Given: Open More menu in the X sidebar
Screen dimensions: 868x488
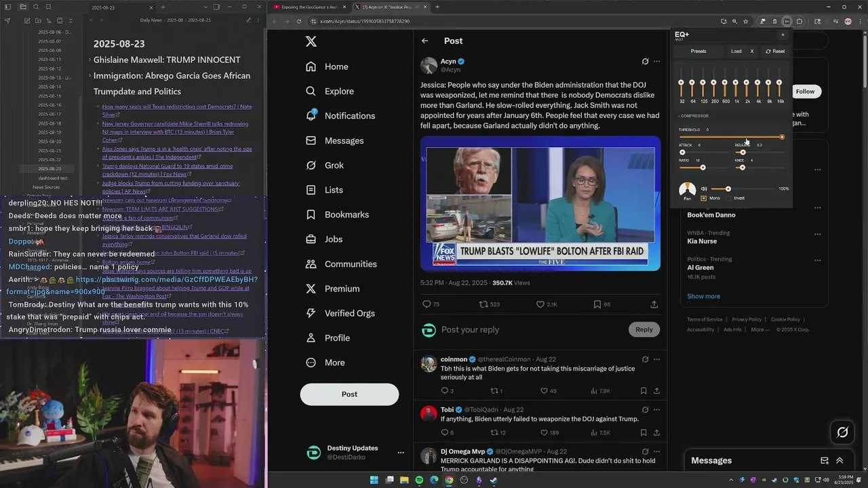Looking at the screenshot, I should [x=325, y=363].
